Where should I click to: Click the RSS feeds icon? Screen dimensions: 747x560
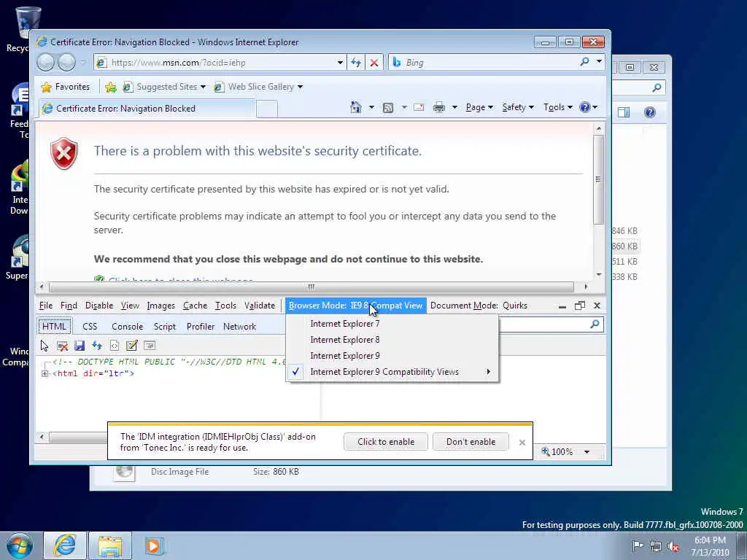click(x=388, y=108)
